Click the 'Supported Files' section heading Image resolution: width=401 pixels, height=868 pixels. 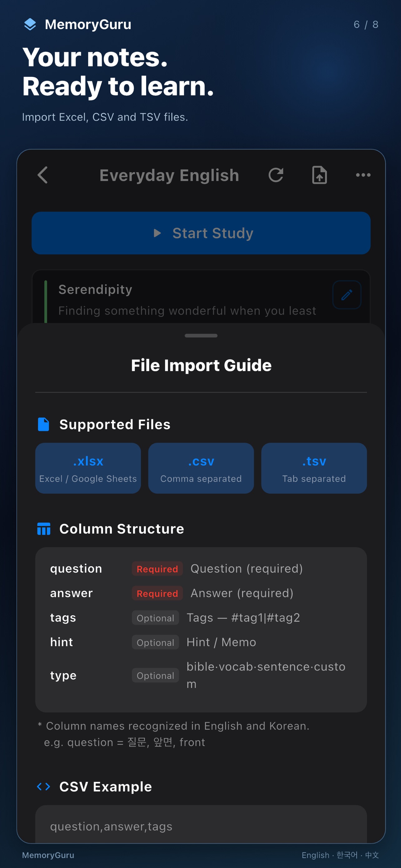click(x=115, y=424)
